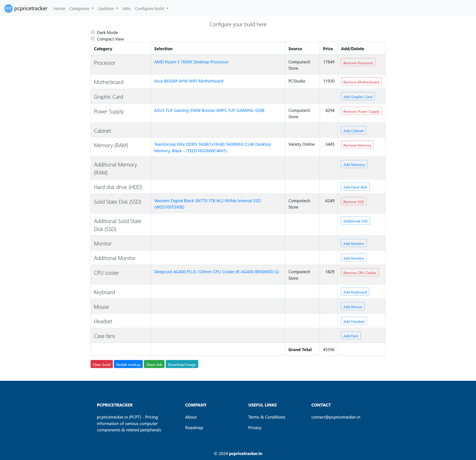Expand the Configure build dropdown
The width and height of the screenshot is (476, 460).
coord(152,9)
